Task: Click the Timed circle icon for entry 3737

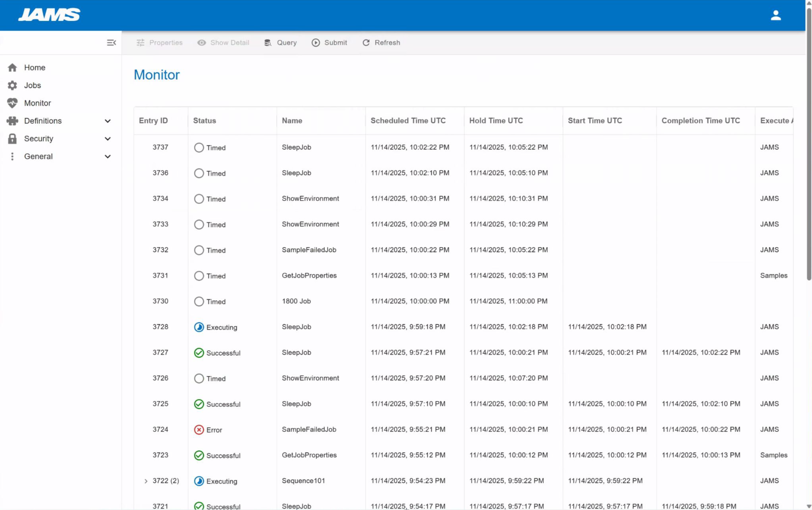Action: pos(199,147)
